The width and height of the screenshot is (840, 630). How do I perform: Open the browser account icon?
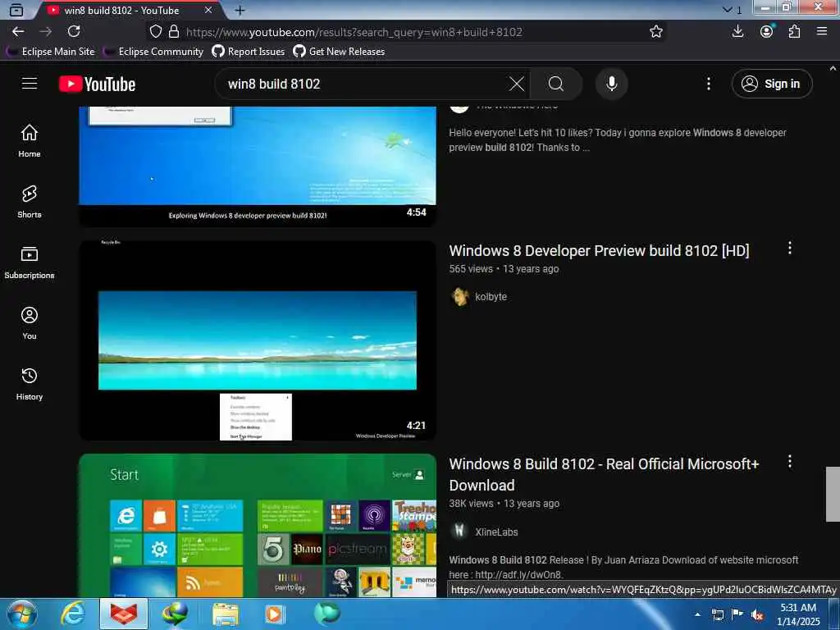coord(767,32)
